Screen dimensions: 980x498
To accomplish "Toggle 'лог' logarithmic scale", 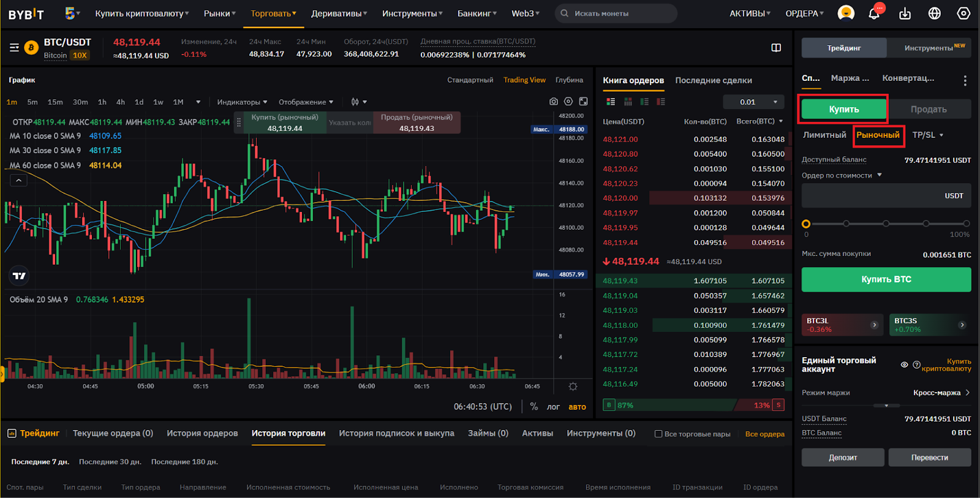I will point(553,407).
